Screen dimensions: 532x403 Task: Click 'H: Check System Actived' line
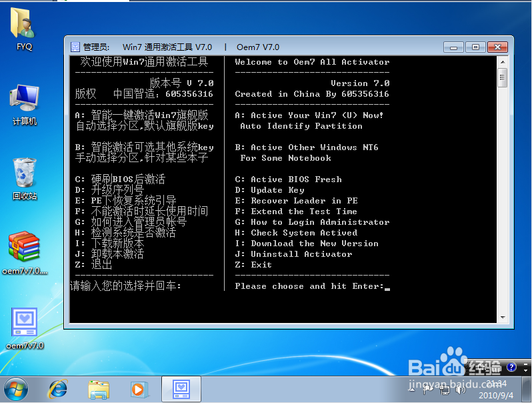pyautogui.click(x=296, y=233)
